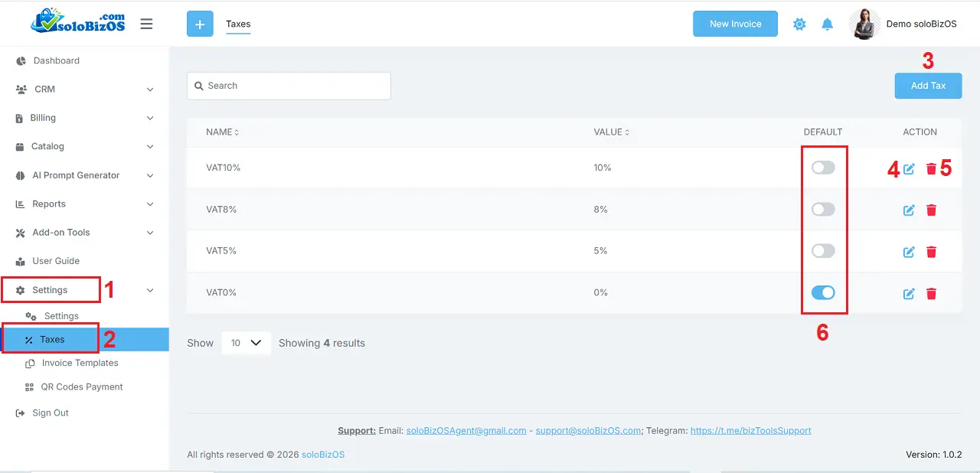The width and height of the screenshot is (980, 473).
Task: Edit the VAT10% tax
Action: tap(909, 168)
